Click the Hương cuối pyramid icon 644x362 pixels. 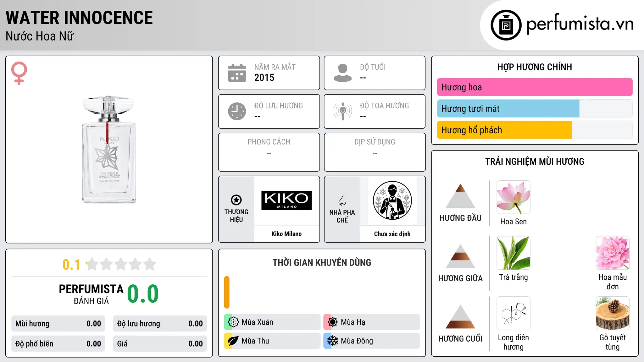460,316
